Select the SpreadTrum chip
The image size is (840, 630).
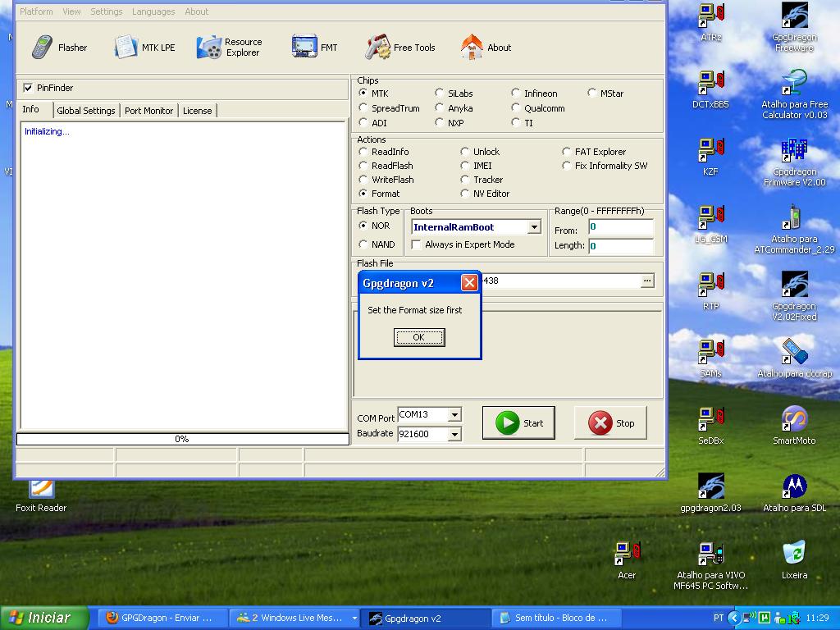tap(363, 107)
